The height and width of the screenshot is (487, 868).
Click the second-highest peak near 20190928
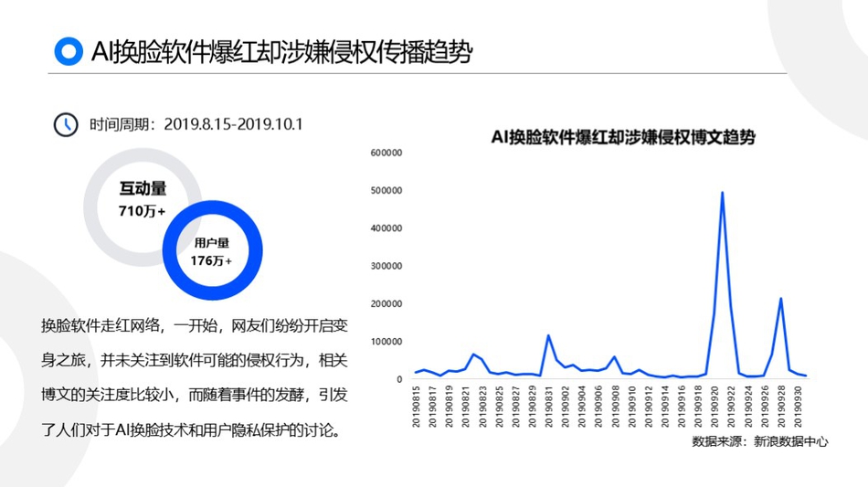click(780, 300)
